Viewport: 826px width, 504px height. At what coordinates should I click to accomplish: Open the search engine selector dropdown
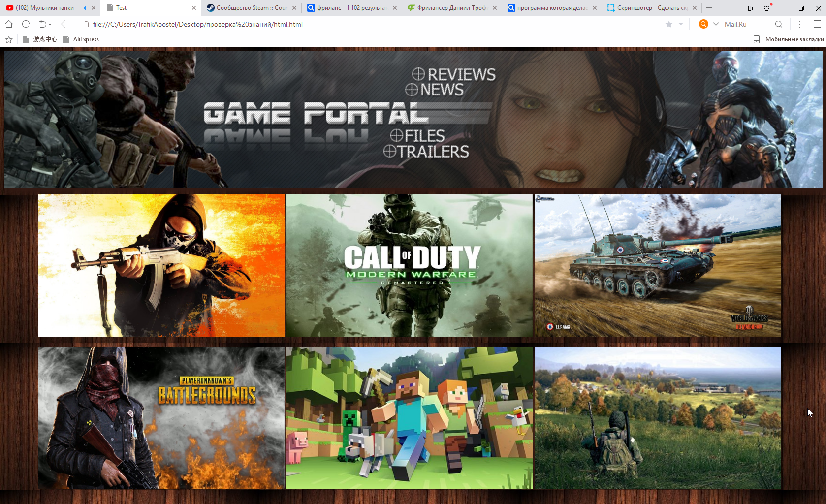pos(716,24)
